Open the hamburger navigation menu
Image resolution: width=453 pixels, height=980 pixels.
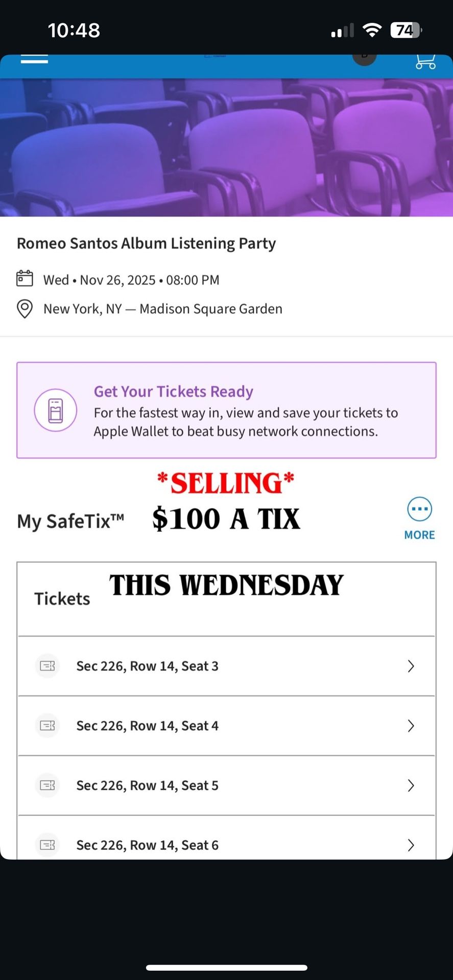coord(34,58)
